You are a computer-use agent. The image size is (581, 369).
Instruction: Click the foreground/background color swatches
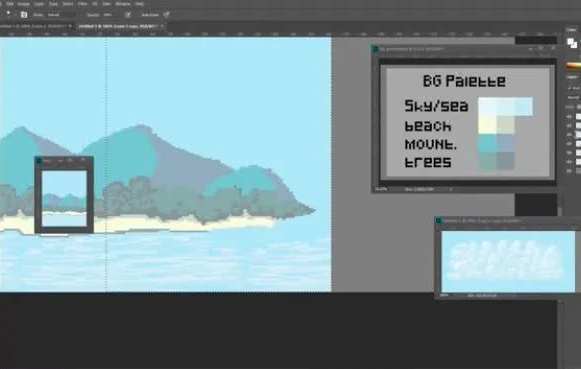(572, 43)
